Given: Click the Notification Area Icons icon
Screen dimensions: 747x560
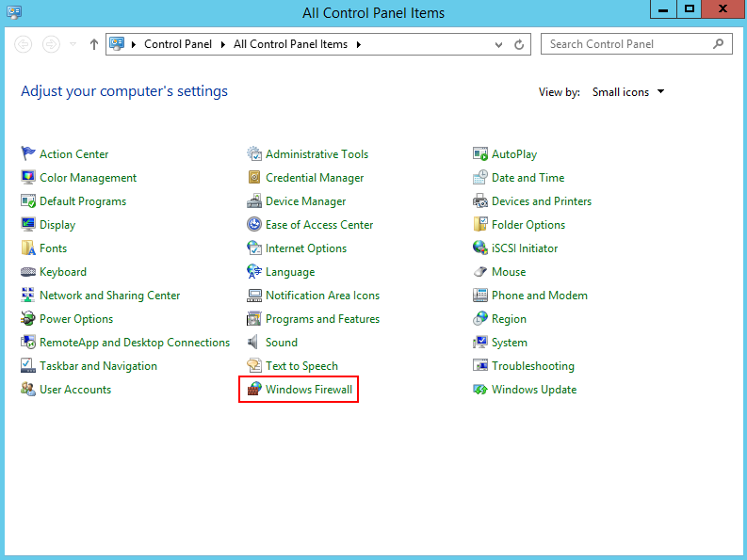Looking at the screenshot, I should point(254,295).
